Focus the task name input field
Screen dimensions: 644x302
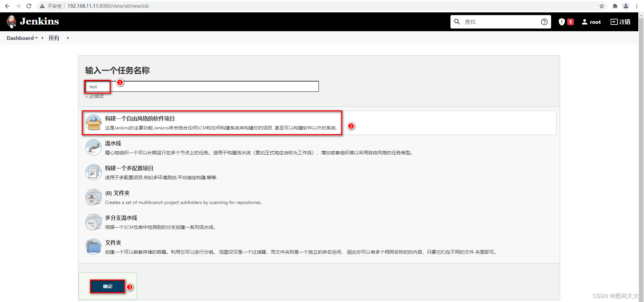pyautogui.click(x=202, y=87)
